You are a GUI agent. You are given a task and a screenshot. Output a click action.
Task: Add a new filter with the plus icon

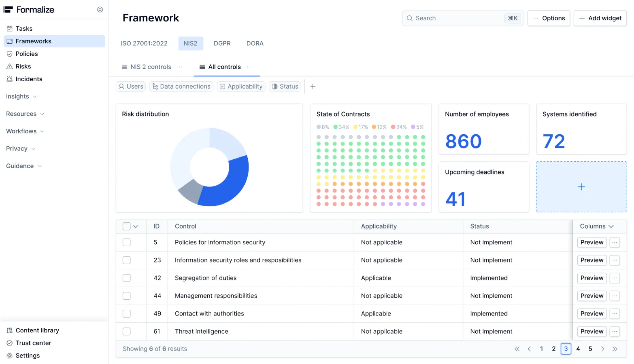click(313, 86)
